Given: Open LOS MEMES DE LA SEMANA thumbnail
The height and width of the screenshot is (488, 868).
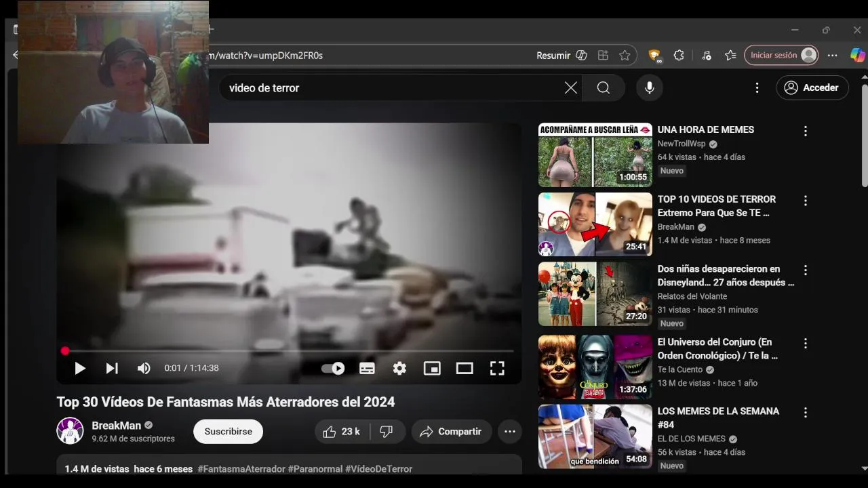Looking at the screenshot, I should click(x=595, y=436).
